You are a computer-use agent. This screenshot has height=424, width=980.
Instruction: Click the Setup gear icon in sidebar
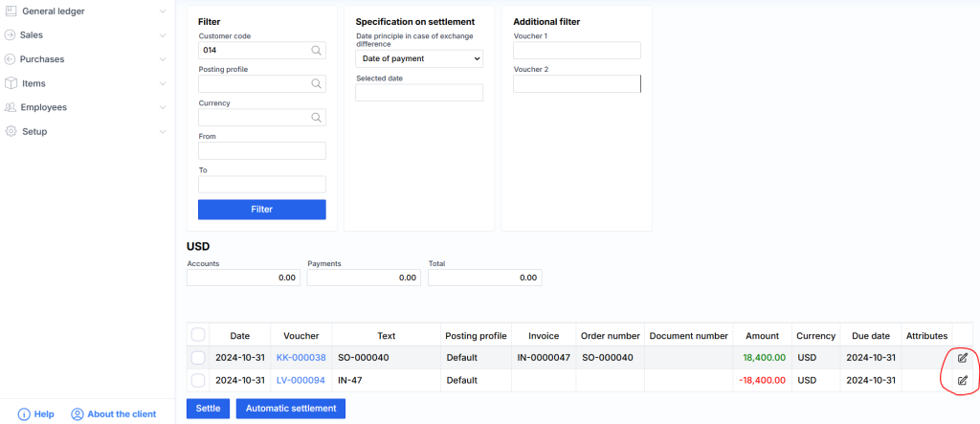coord(11,131)
